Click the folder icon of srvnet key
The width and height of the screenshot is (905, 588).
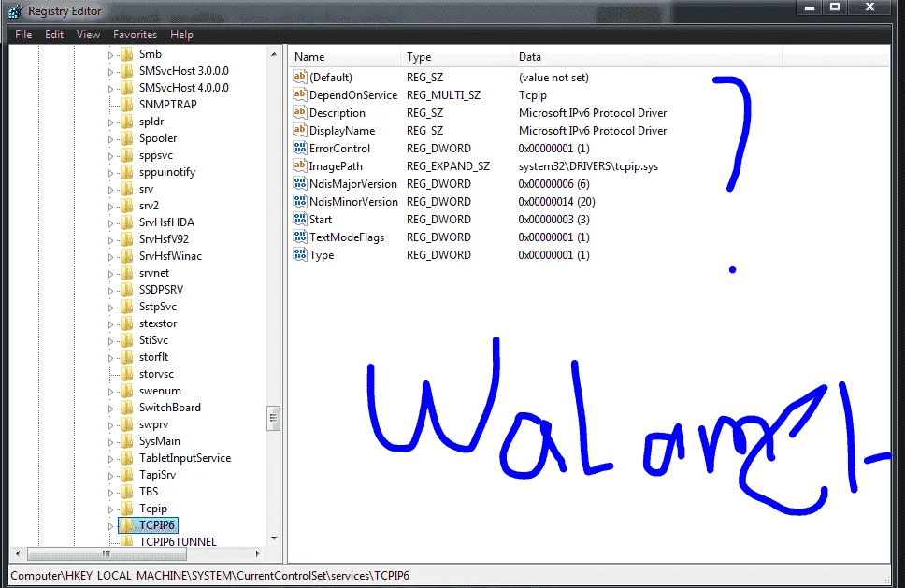pos(126,273)
